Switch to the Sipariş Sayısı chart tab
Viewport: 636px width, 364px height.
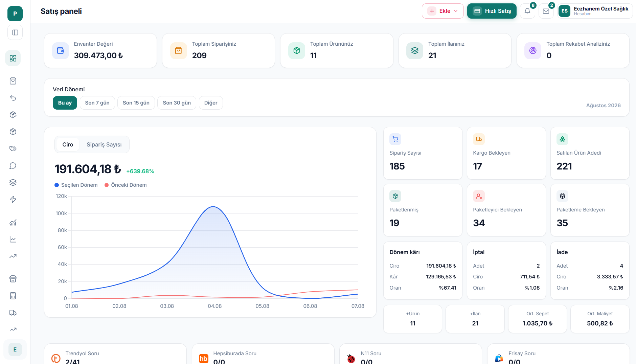click(104, 144)
